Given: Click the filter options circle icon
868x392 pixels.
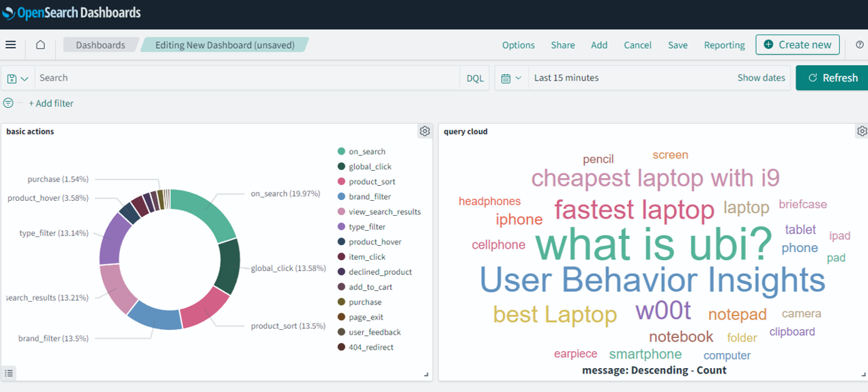Looking at the screenshot, I should (8, 103).
